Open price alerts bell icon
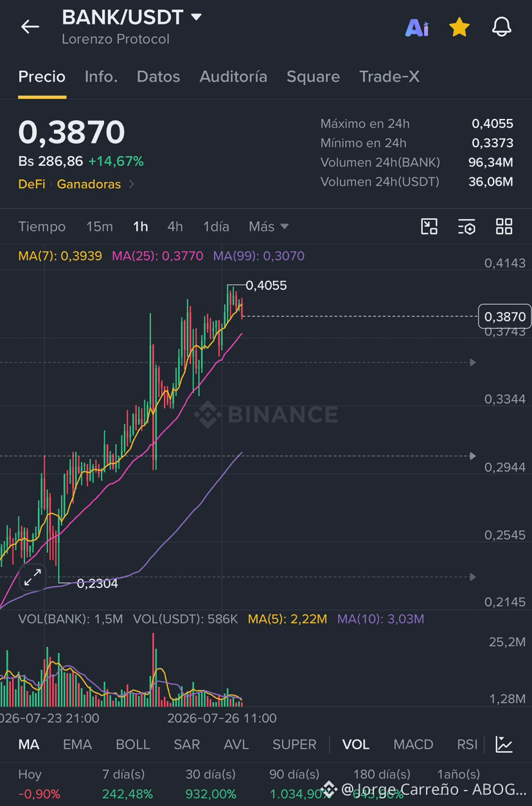This screenshot has width=532, height=806. click(501, 27)
